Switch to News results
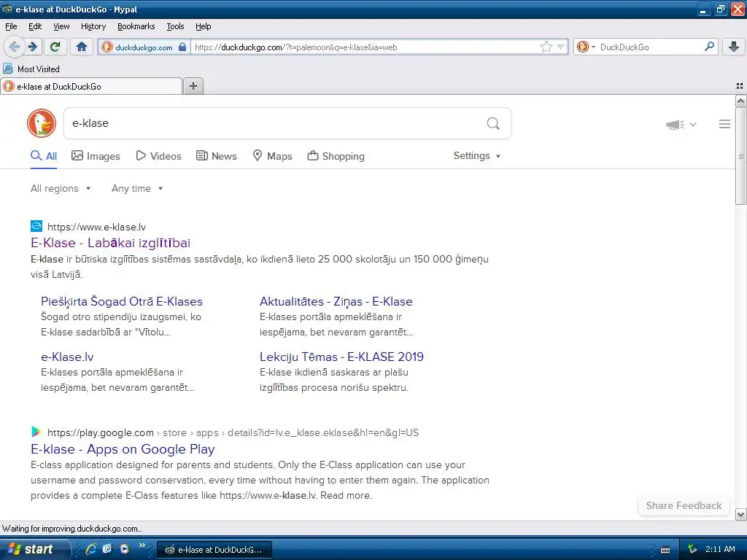The height and width of the screenshot is (560, 747). (x=217, y=156)
